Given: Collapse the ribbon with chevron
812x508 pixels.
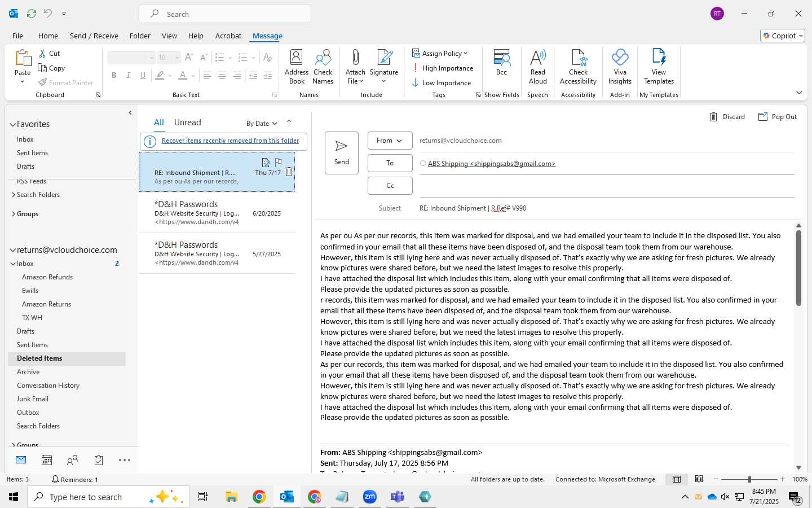Looking at the screenshot, I should pyautogui.click(x=799, y=93).
